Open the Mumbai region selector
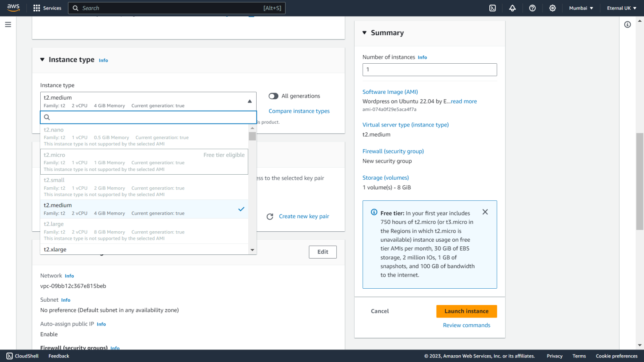 (x=581, y=8)
